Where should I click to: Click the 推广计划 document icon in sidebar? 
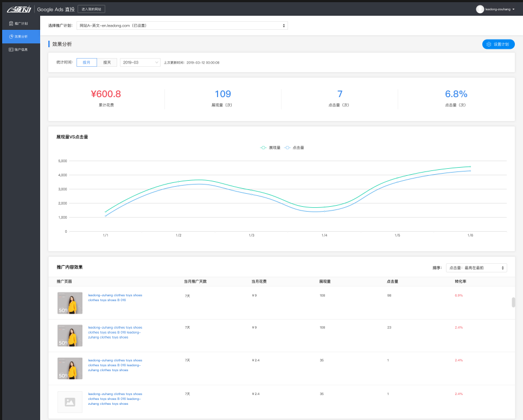(11, 24)
